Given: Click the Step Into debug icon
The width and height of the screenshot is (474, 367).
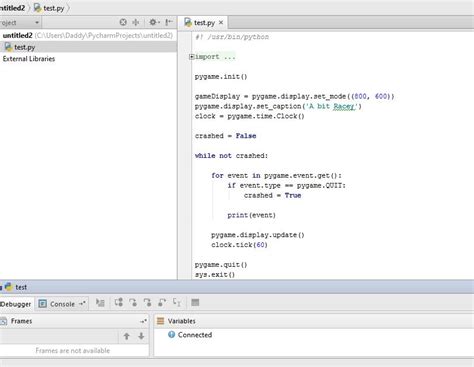Looking at the screenshot, I should 133,302.
